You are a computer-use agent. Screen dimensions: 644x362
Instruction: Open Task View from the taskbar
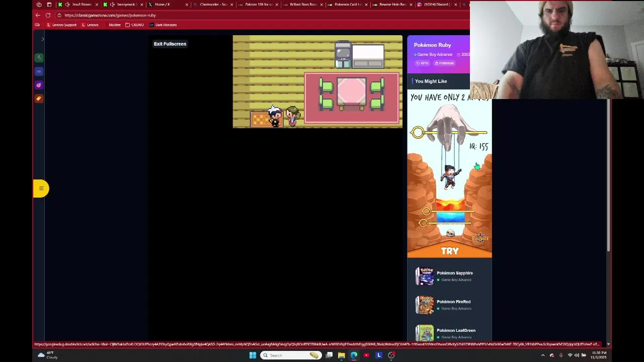click(x=329, y=355)
